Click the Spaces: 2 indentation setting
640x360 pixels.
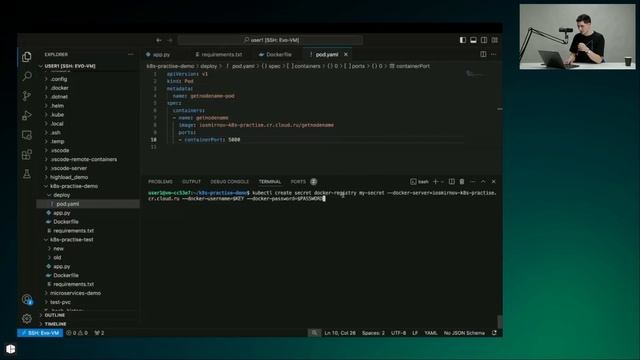click(373, 333)
